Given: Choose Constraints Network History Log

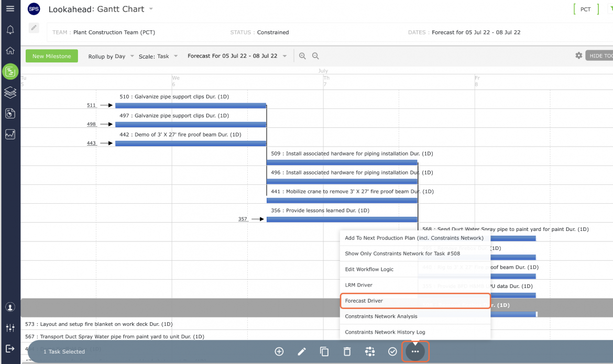Looking at the screenshot, I should pyautogui.click(x=415, y=332).
